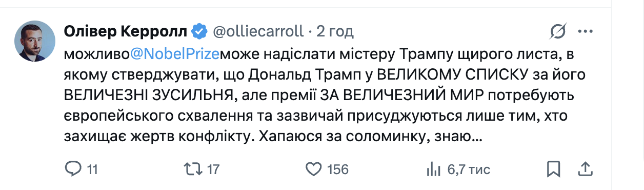Open the tweet permalink via '2 год' timestamp
The height and width of the screenshot is (190, 644).
click(335, 32)
